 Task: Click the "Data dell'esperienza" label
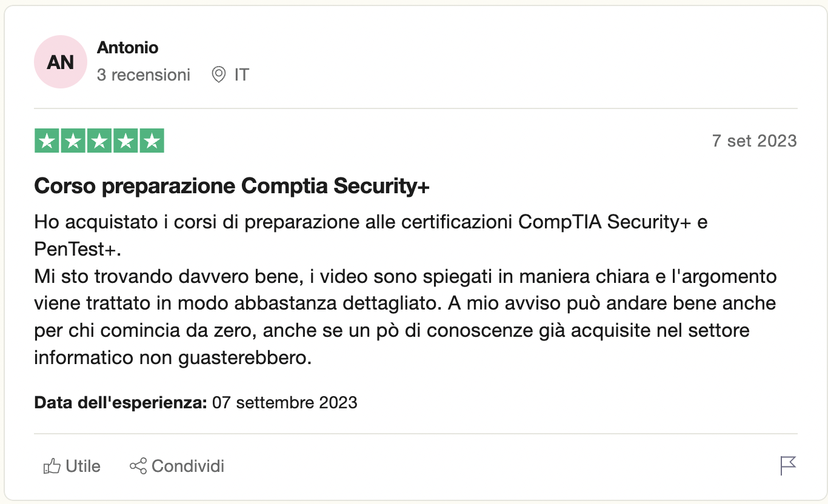tap(121, 402)
